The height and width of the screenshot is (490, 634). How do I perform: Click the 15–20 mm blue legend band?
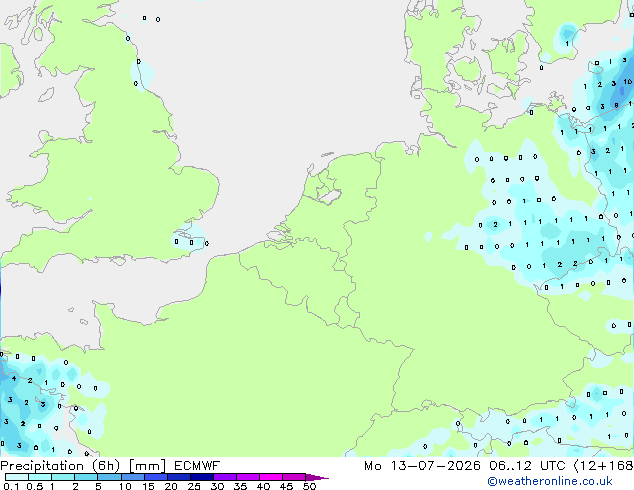[x=155, y=477]
